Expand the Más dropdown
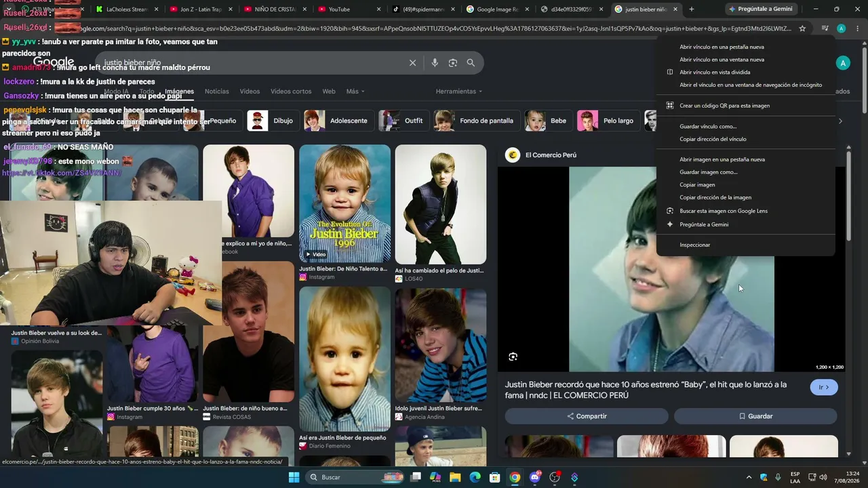 coord(355,91)
